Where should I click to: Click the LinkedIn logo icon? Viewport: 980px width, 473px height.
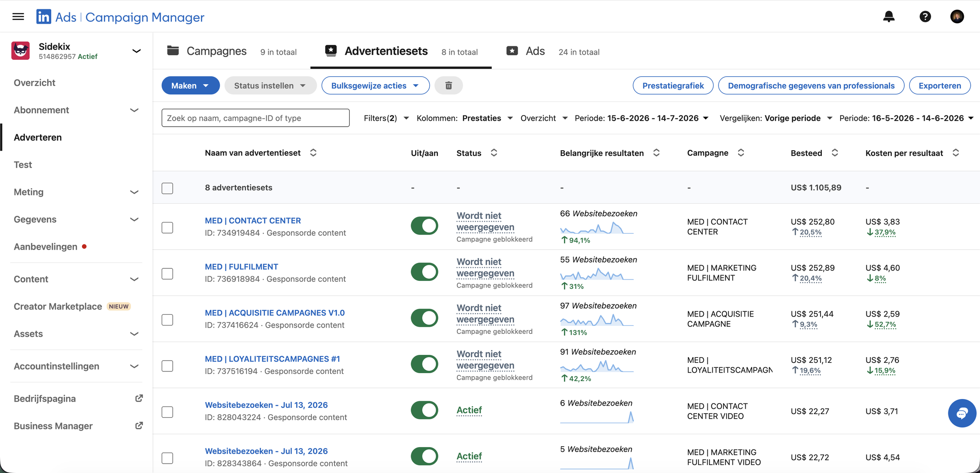click(x=44, y=17)
